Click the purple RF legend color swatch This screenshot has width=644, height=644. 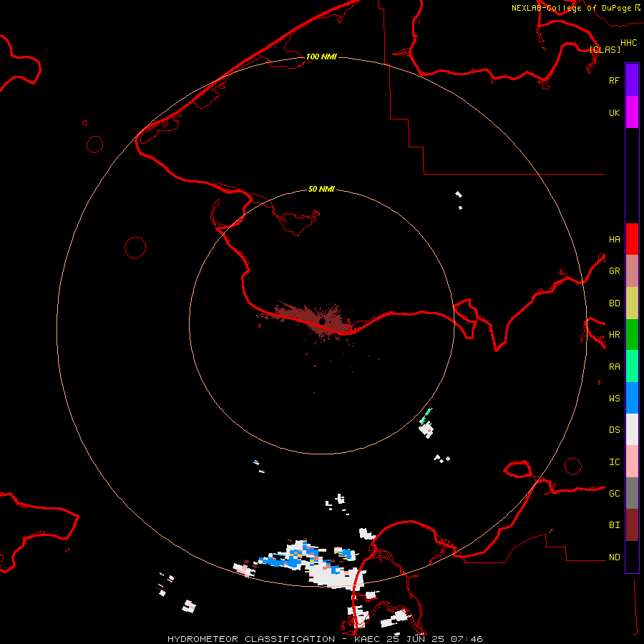[x=632, y=80]
